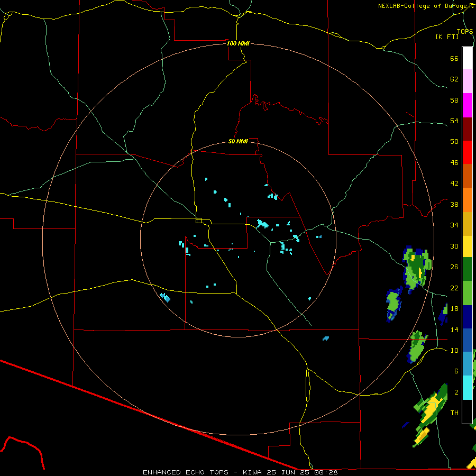The image size is (476, 476).
Task: Click the 10 legend value
Action: [x=454, y=351]
